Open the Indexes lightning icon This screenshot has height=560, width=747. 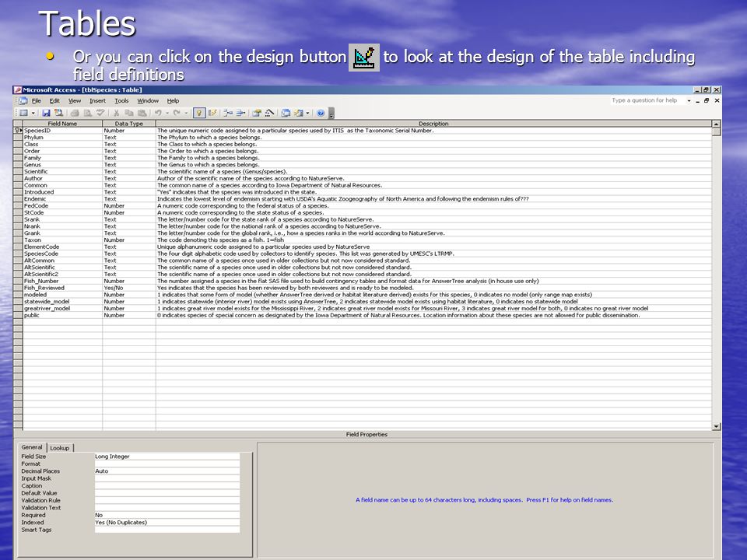pyautogui.click(x=212, y=113)
